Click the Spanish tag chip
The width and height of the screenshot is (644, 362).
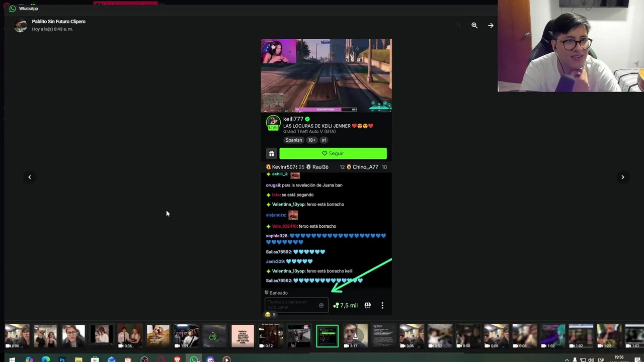pos(294,140)
